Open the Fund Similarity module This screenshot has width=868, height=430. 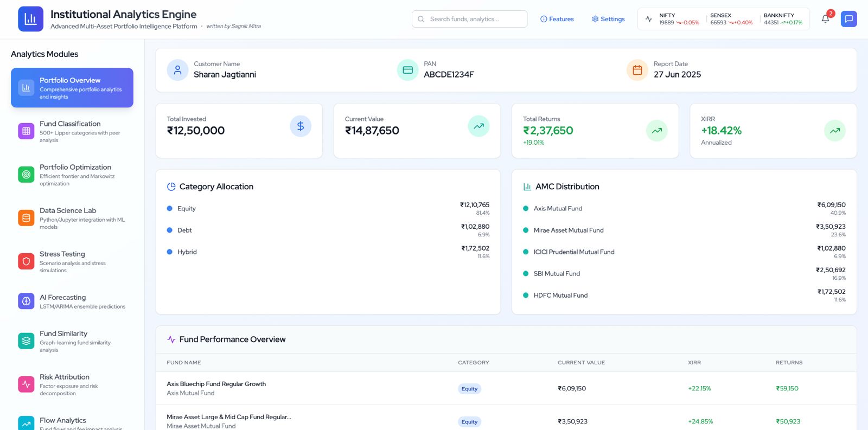72,341
